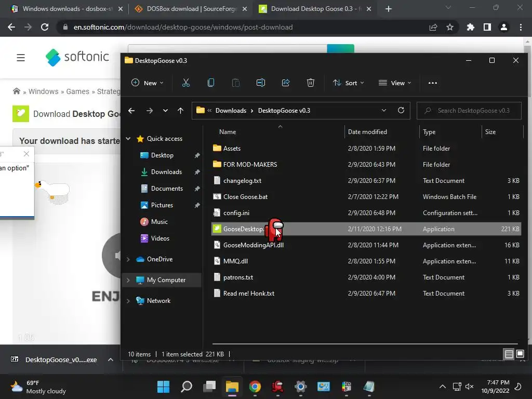Viewport: 532px width, 399px height.
Task: Click Games breadcrumb link on Softonic
Action: pos(78,91)
